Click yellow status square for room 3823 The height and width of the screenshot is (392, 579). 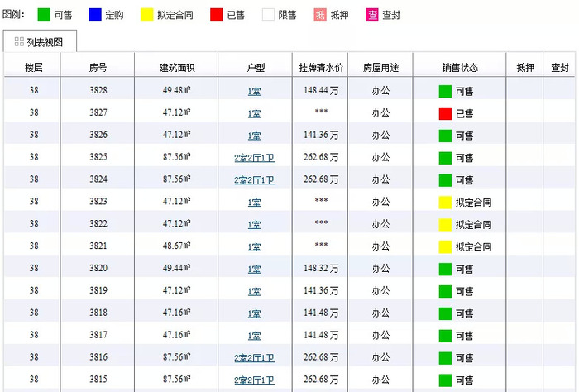click(x=445, y=203)
